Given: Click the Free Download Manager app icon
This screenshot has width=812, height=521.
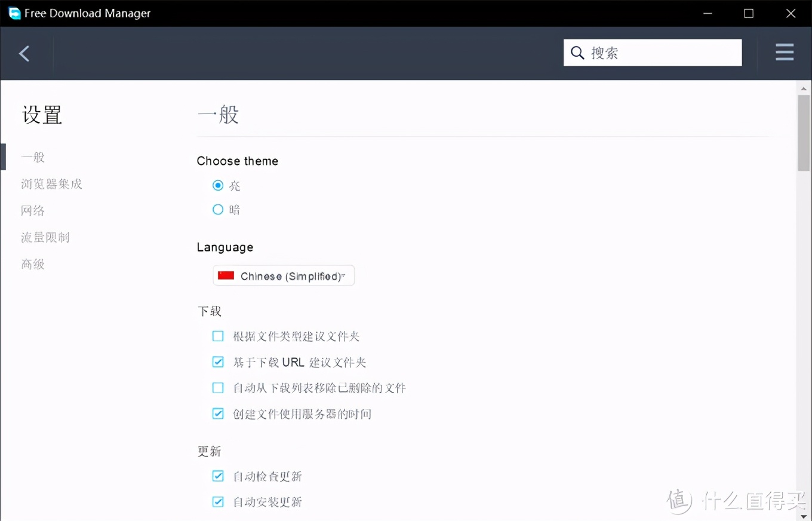Looking at the screenshot, I should [14, 13].
